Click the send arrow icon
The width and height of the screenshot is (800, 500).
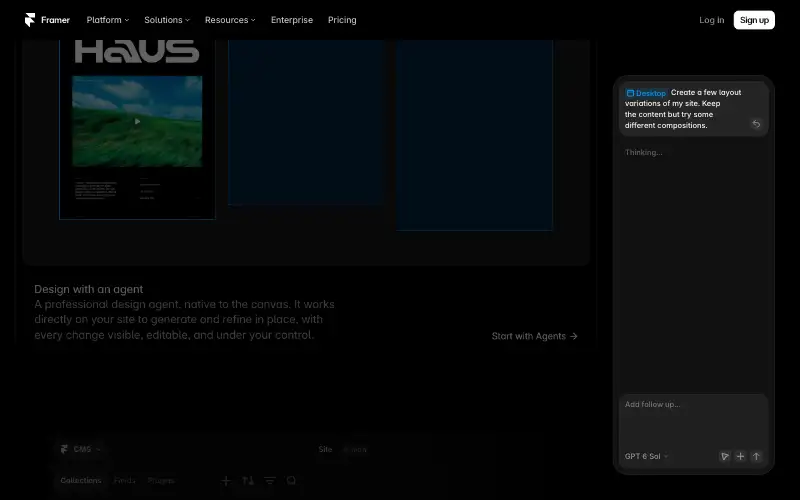click(x=757, y=456)
